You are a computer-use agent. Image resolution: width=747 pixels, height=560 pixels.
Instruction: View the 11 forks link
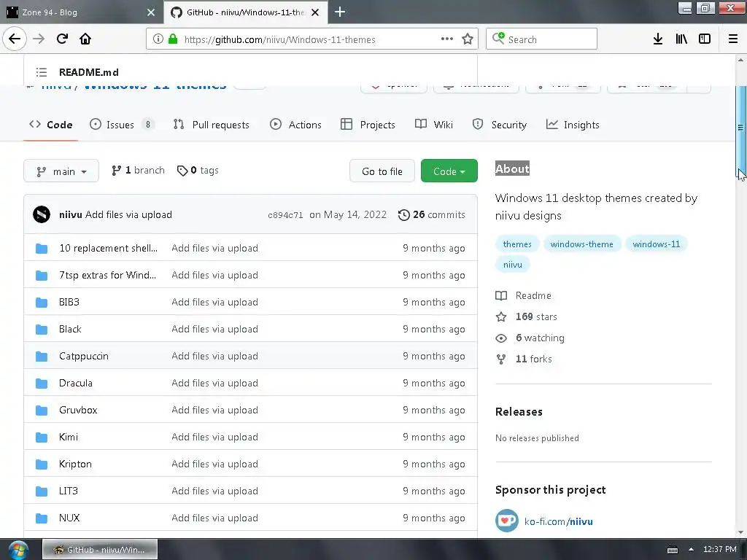tap(524, 359)
